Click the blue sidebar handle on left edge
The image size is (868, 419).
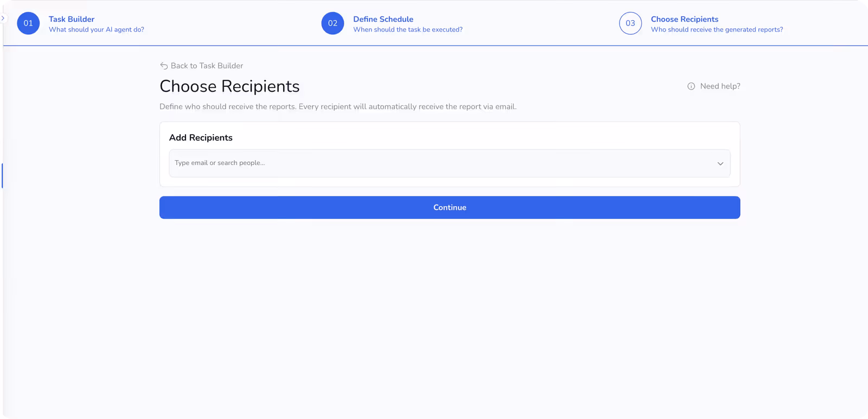2,176
